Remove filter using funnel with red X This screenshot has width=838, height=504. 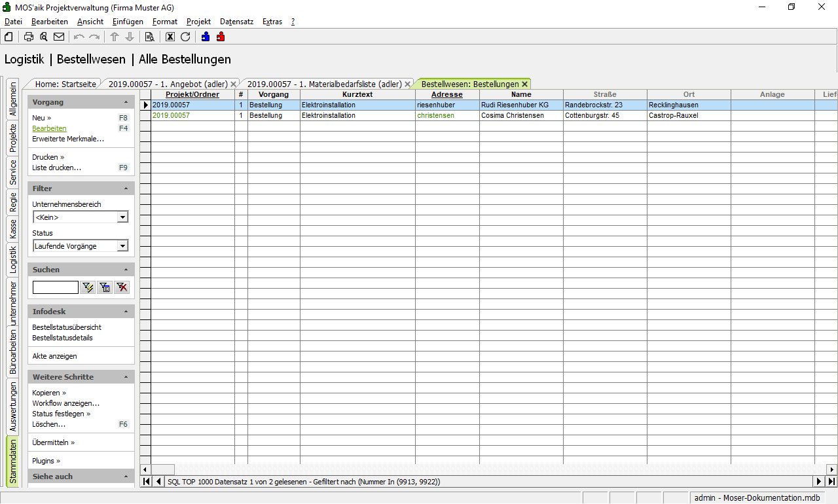pyautogui.click(x=122, y=287)
